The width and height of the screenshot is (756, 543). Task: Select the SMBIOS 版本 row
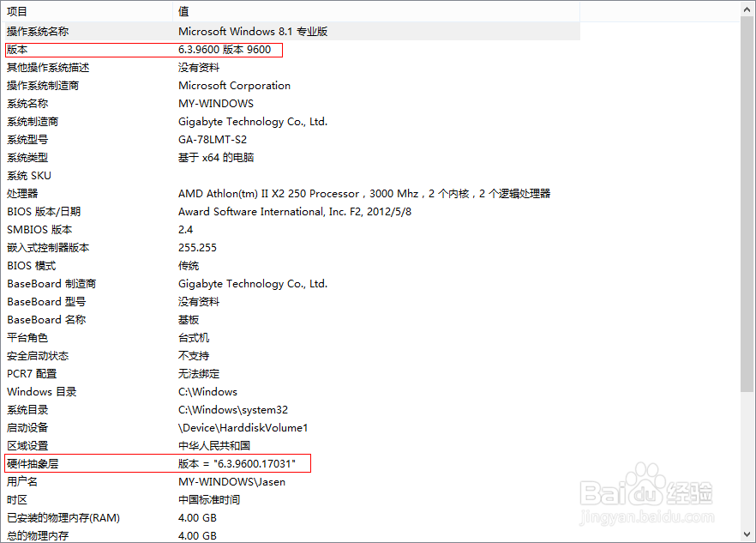[x=291, y=230]
